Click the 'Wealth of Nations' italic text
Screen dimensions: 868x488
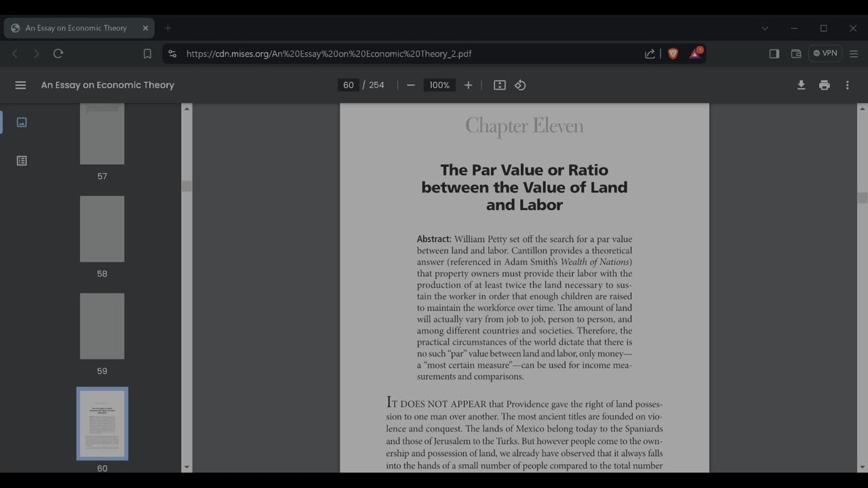point(595,262)
